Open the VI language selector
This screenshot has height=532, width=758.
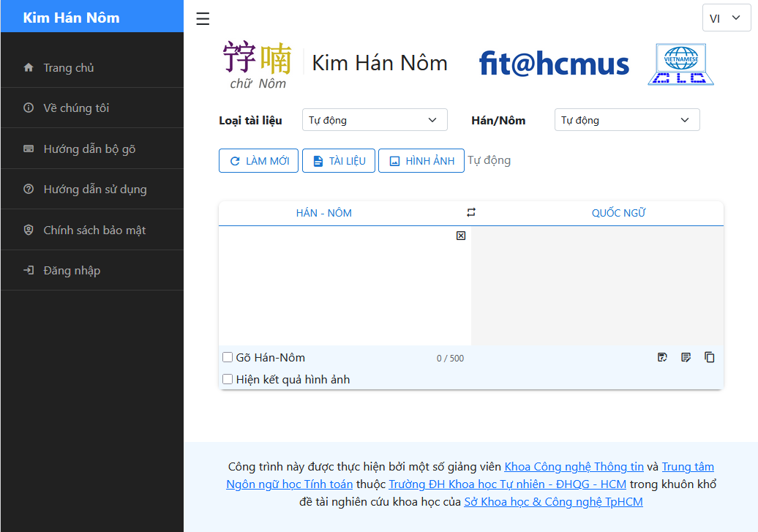pos(726,18)
